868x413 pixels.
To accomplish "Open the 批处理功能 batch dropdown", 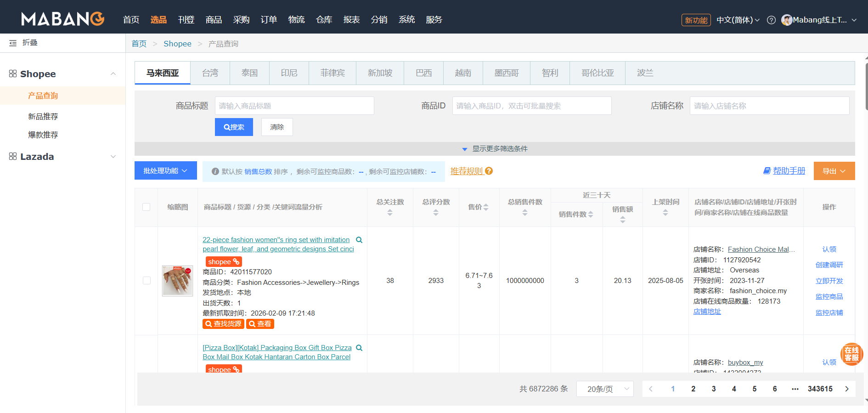I will coord(165,171).
